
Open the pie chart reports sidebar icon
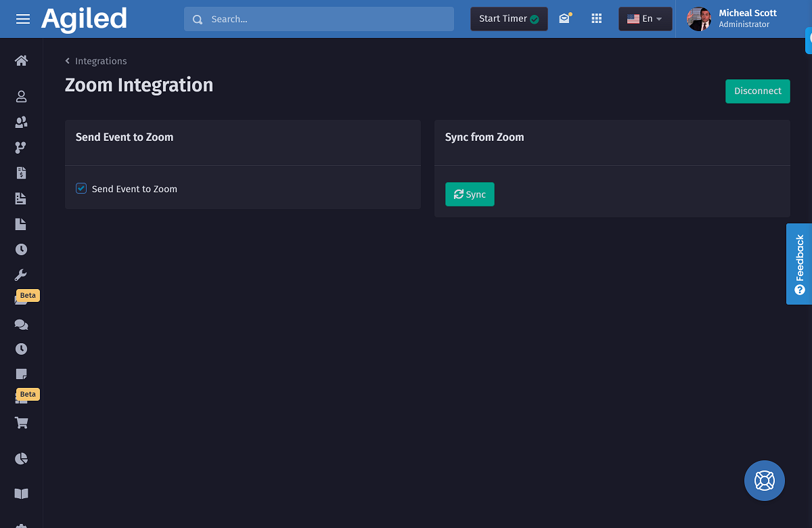pyautogui.click(x=21, y=459)
